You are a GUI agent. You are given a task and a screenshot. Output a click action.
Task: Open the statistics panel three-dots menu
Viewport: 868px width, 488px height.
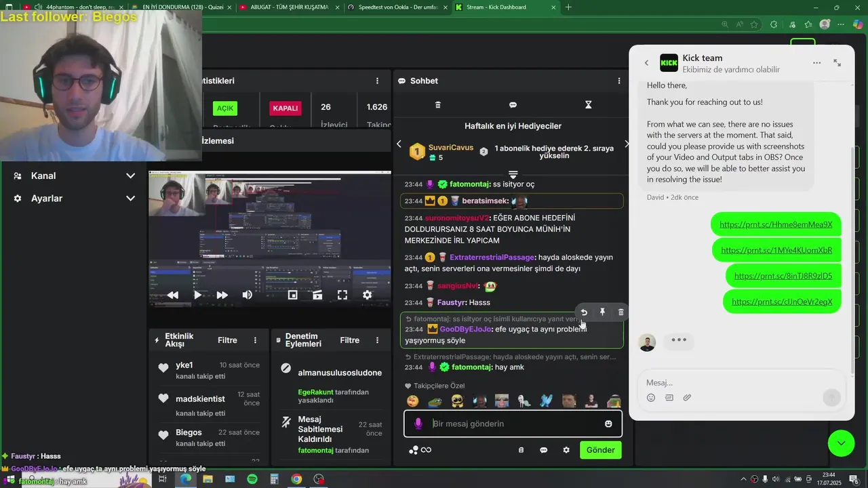377,81
